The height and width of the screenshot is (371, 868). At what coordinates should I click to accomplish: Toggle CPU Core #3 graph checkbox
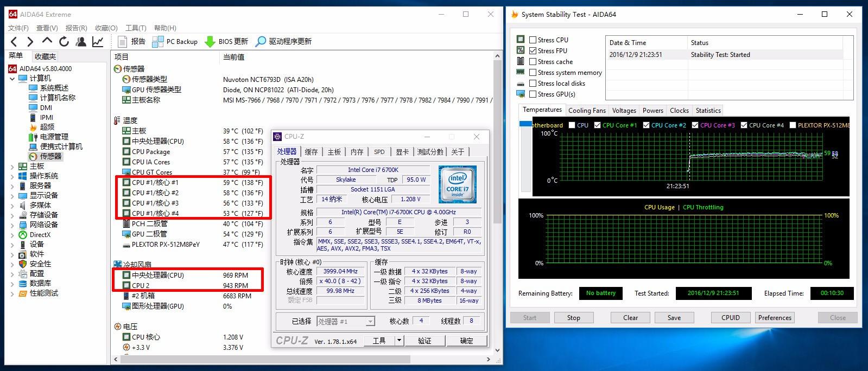point(695,125)
